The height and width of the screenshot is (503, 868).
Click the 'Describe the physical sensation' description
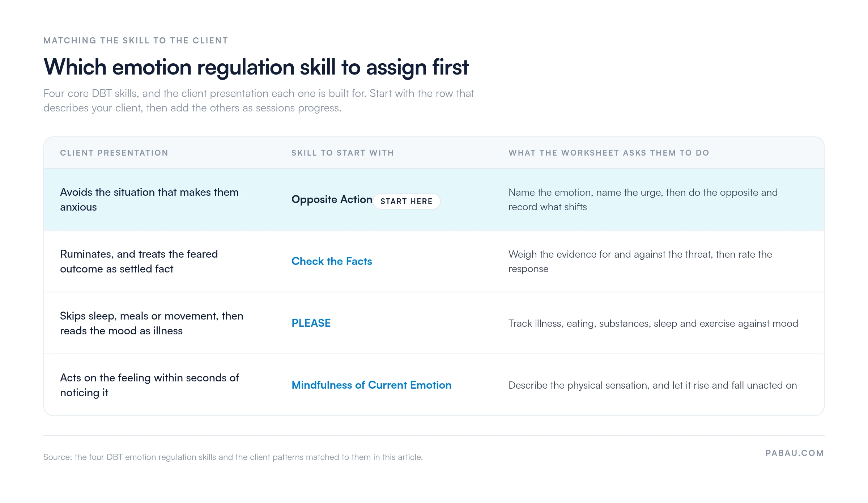point(652,385)
